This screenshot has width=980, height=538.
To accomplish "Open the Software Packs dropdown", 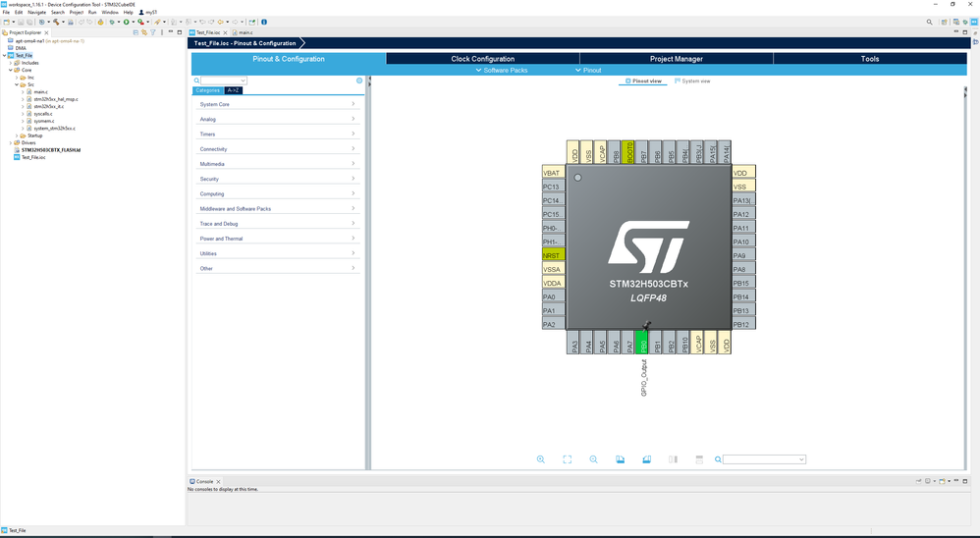I will pos(502,70).
